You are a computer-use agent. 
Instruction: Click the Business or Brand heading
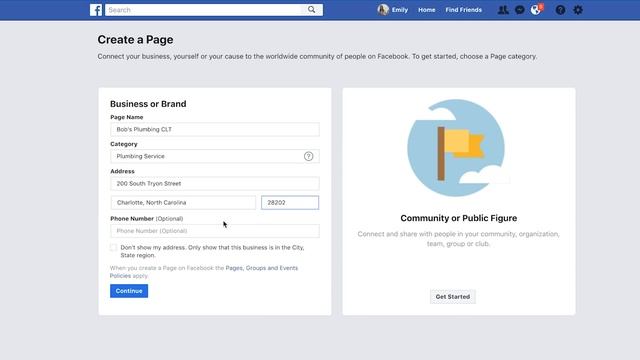(x=148, y=104)
